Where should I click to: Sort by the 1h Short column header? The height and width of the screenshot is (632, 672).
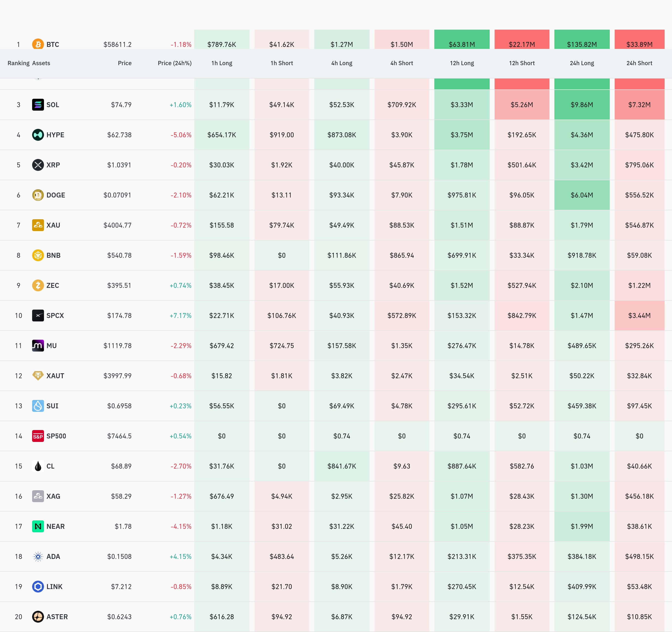(x=282, y=63)
